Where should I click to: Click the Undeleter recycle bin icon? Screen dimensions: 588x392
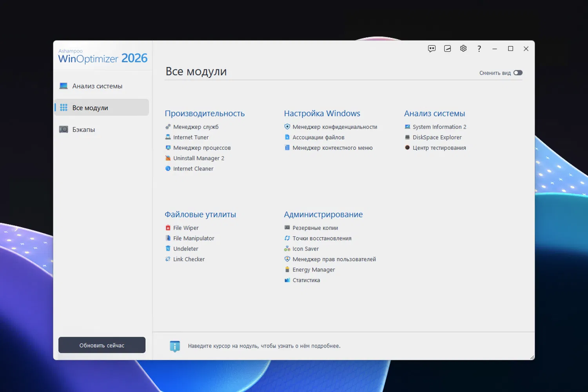tap(168, 249)
